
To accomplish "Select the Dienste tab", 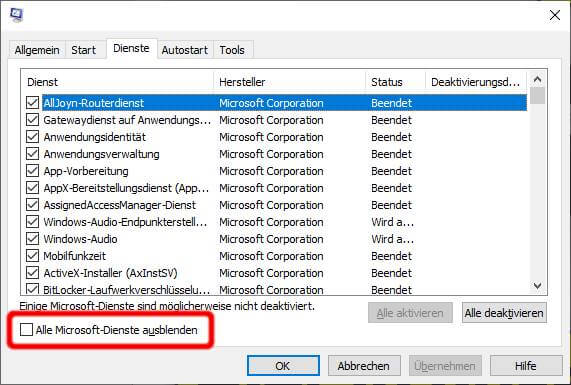I will [131, 48].
